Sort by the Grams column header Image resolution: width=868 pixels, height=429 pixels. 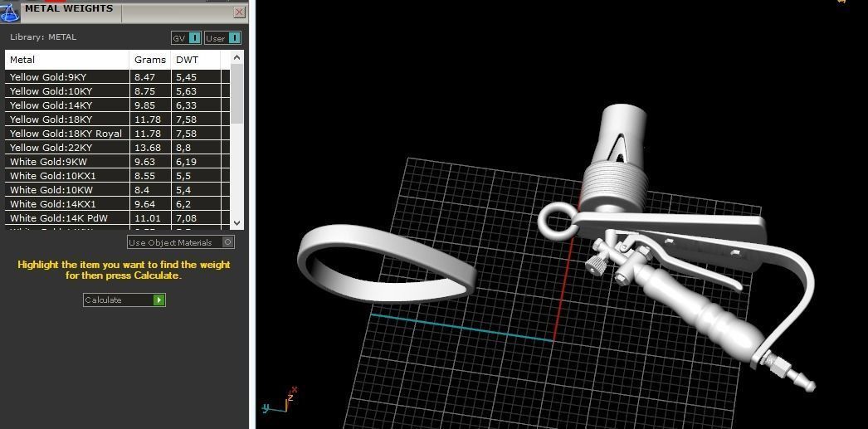pos(150,60)
